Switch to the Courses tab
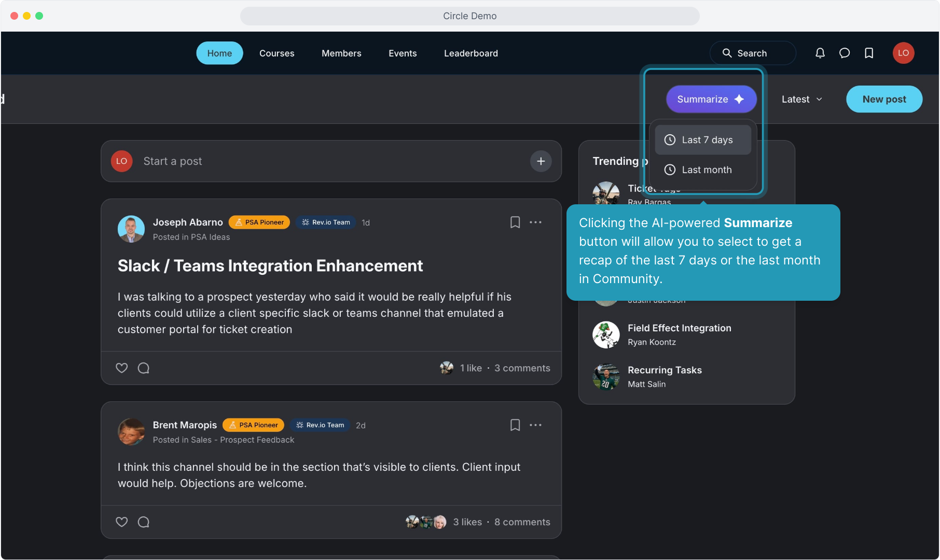The height and width of the screenshot is (560, 940). coord(277,53)
